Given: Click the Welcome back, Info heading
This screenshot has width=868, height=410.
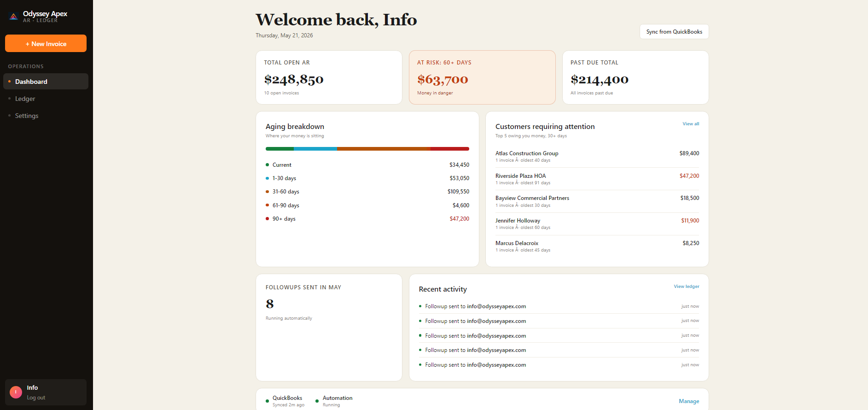Looking at the screenshot, I should (336, 20).
